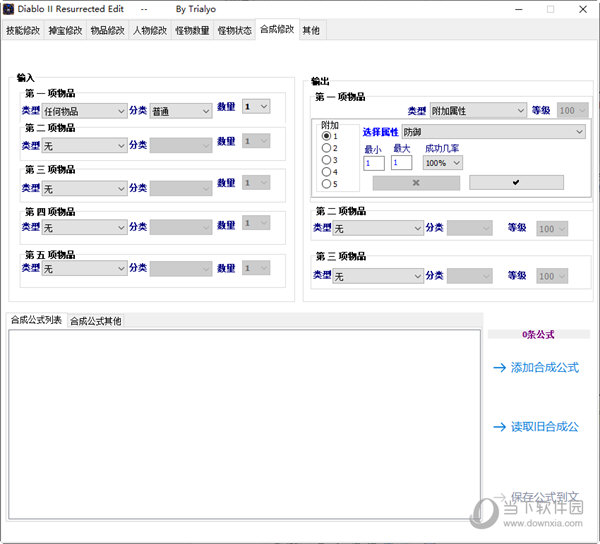This screenshot has width=600, height=544.
Task: Close the Diablo II Resurrected Edit window
Action: click(x=582, y=9)
